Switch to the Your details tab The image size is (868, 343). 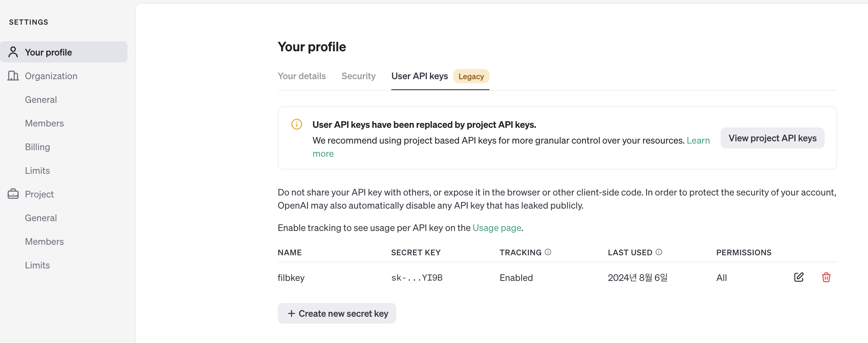tap(302, 76)
